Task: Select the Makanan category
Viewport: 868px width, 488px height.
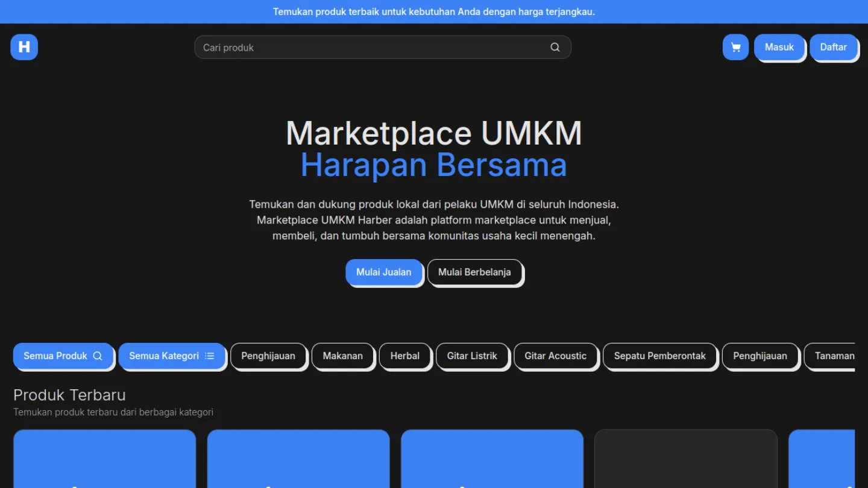Action: (x=343, y=356)
